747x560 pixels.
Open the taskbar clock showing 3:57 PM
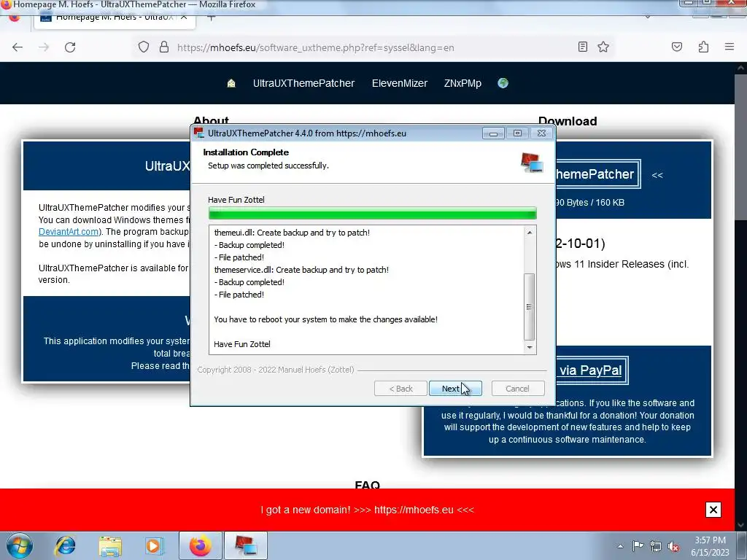tap(710, 546)
